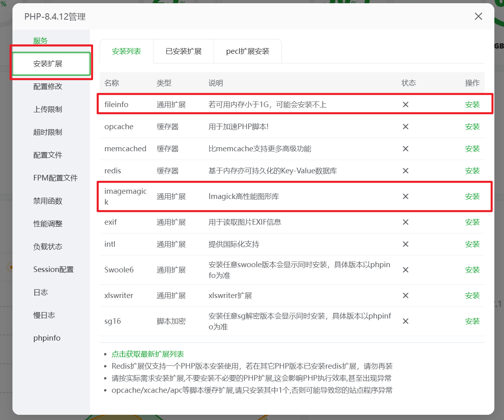
Task: Install the xlswriter extension
Action: tap(472, 296)
